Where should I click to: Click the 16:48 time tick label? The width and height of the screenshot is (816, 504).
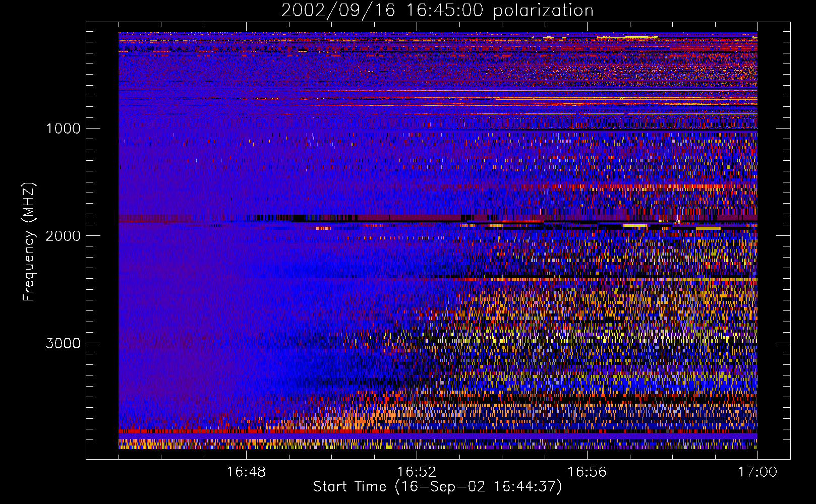point(246,472)
